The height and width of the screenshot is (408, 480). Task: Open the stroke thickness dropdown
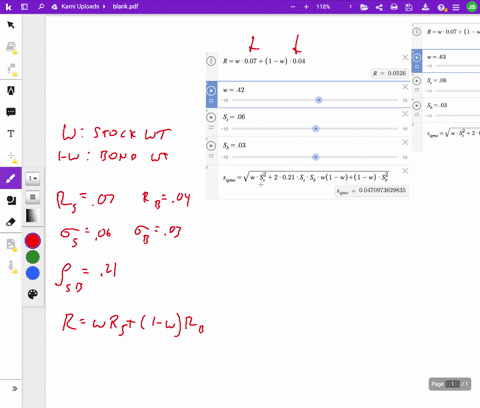click(x=33, y=179)
